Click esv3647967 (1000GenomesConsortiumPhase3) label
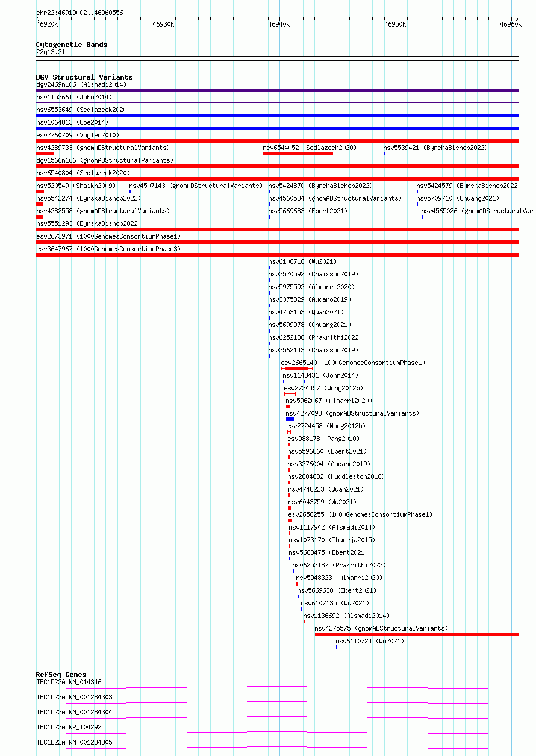The width and height of the screenshot is (536, 756). [108, 249]
